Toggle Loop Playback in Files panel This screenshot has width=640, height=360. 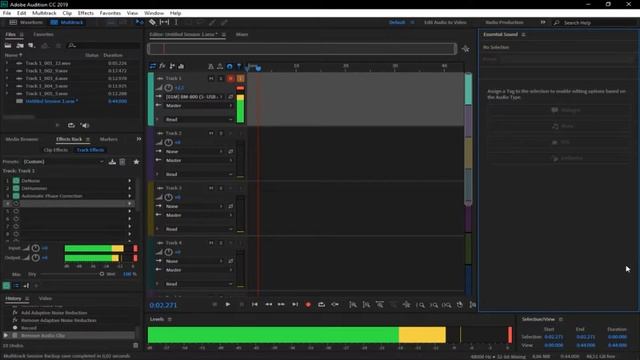pos(71,125)
